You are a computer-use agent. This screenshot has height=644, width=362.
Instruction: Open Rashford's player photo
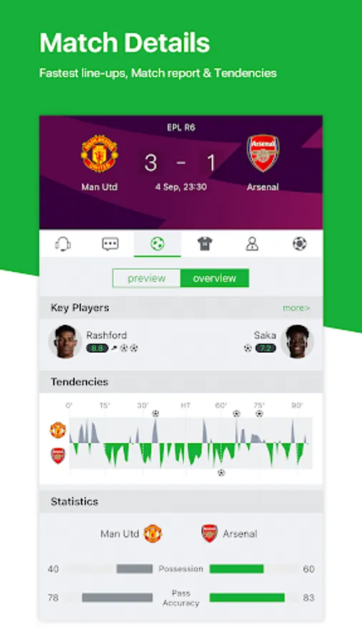(x=64, y=342)
